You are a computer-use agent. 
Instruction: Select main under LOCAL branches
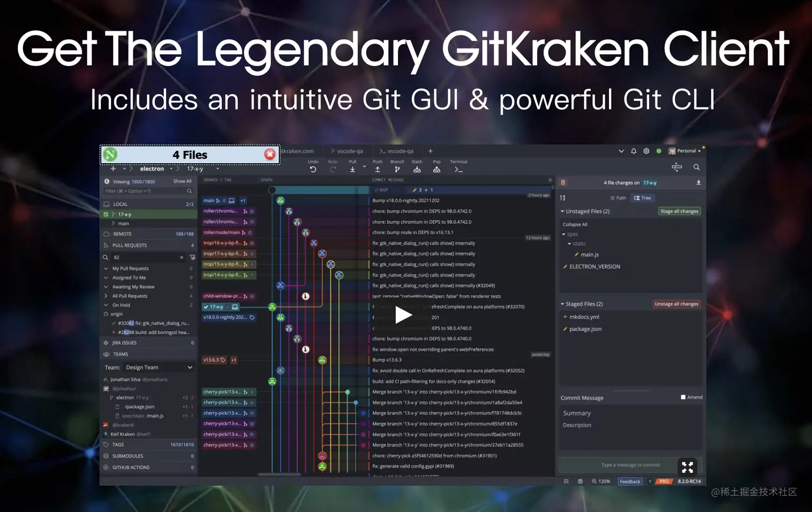[x=124, y=223]
